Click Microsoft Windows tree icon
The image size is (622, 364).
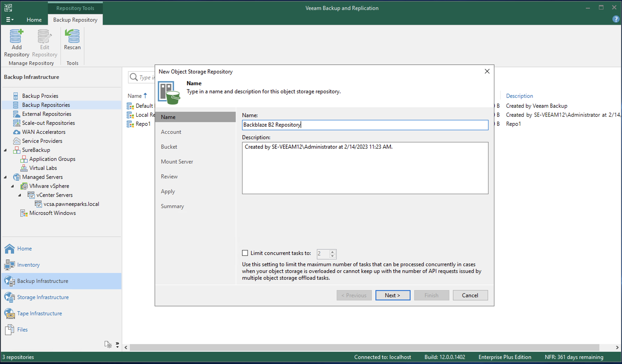pos(24,213)
